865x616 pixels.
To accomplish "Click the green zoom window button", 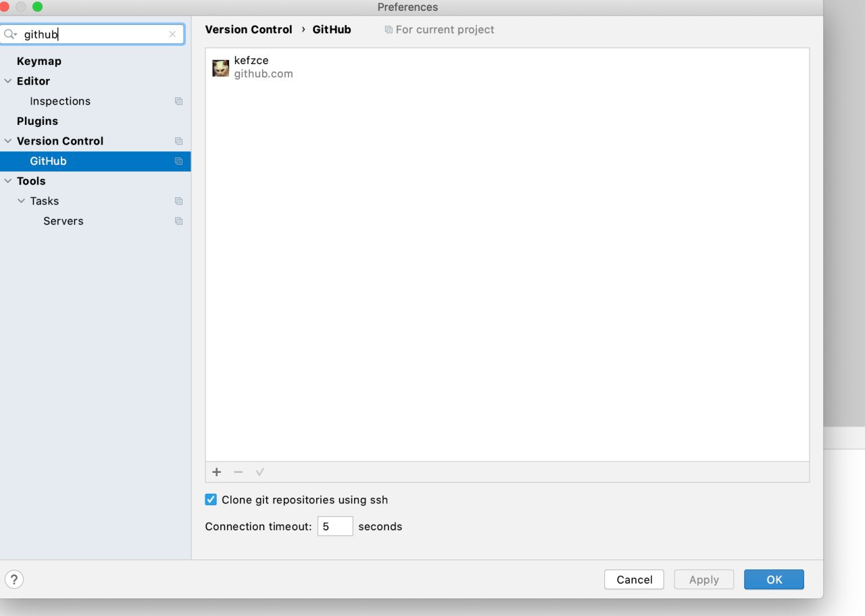I will click(37, 7).
